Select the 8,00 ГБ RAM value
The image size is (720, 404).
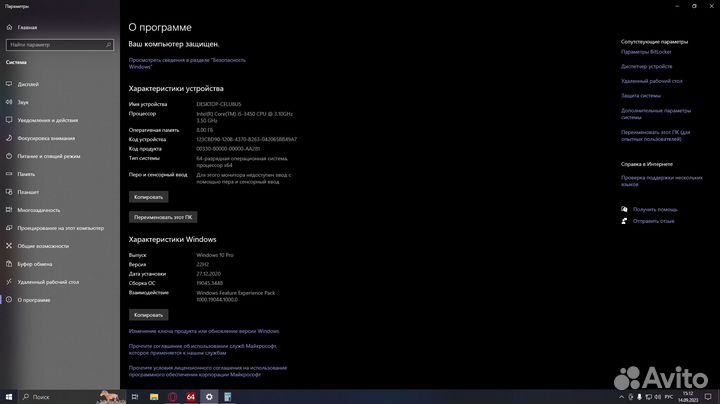tap(204, 130)
